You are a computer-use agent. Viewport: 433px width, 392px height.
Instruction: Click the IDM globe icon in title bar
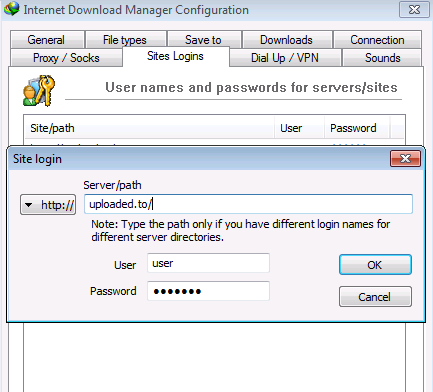[11, 9]
